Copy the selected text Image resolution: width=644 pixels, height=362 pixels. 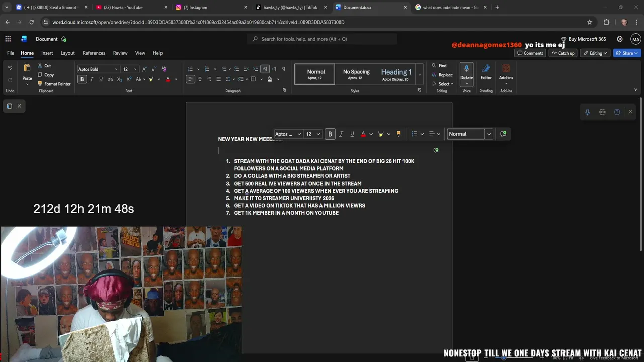pos(45,75)
